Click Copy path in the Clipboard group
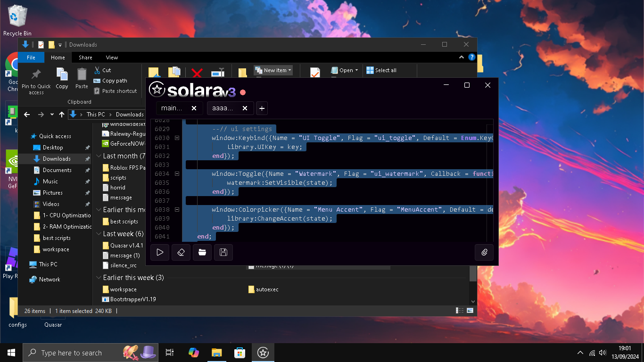 [x=110, y=81]
